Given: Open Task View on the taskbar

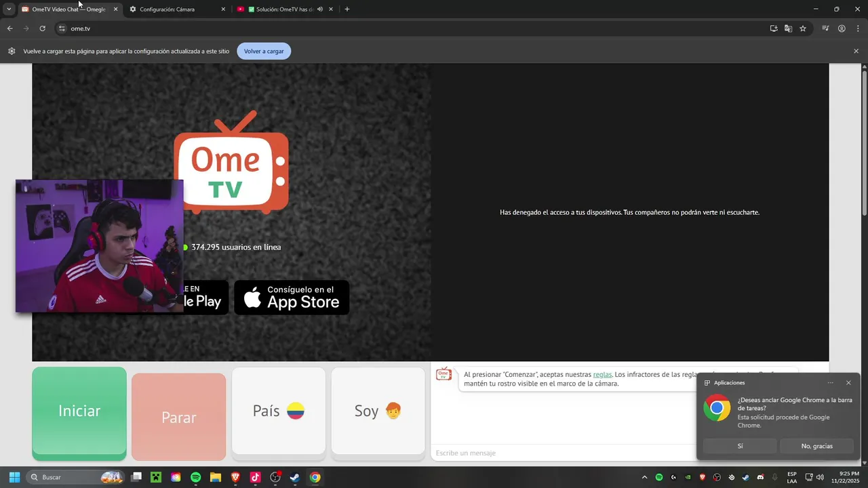Looking at the screenshot, I should (x=136, y=477).
